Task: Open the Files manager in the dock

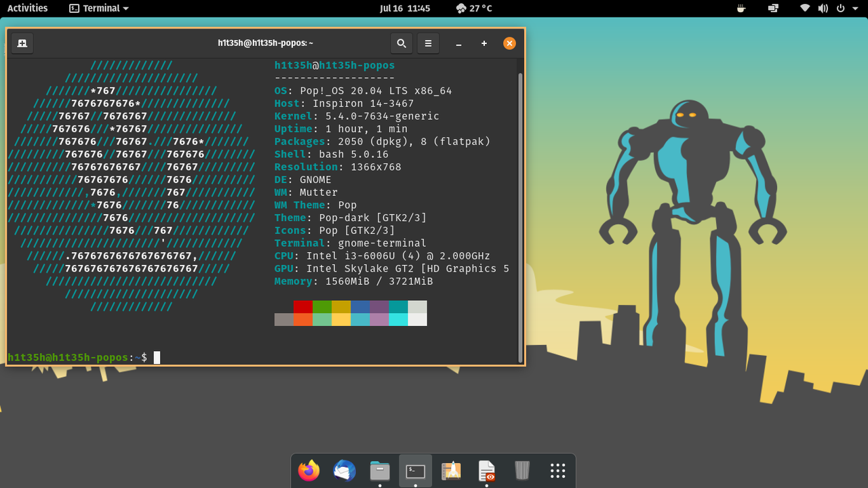Action: (x=380, y=470)
